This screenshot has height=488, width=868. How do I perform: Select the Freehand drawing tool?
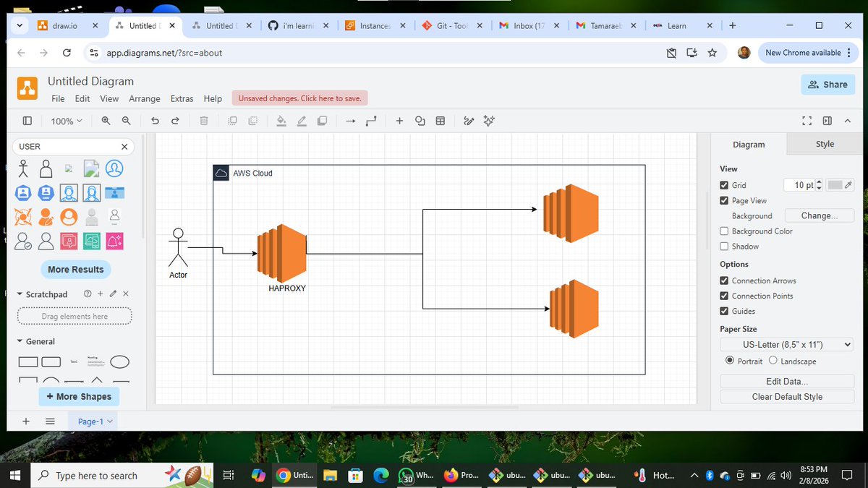click(x=469, y=121)
